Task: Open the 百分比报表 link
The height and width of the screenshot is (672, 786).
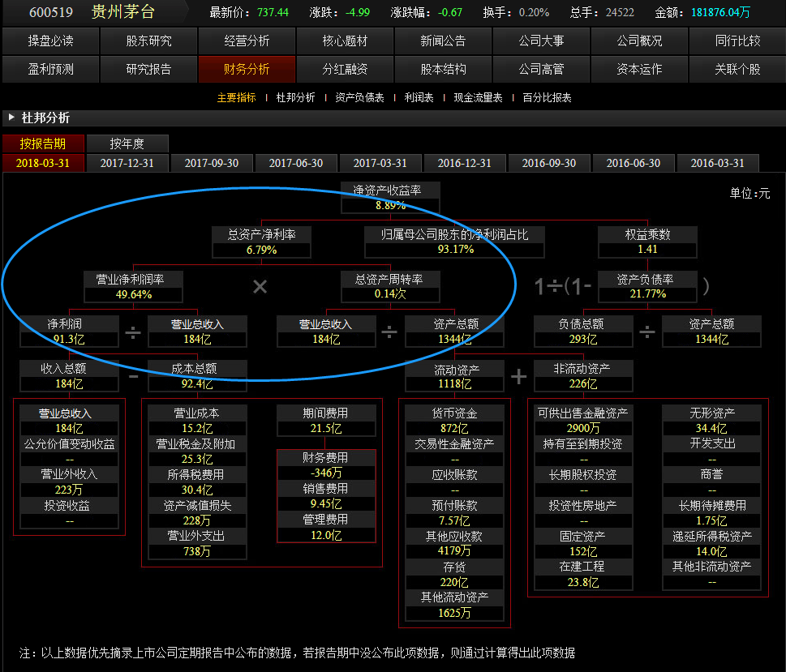Action: click(x=547, y=98)
